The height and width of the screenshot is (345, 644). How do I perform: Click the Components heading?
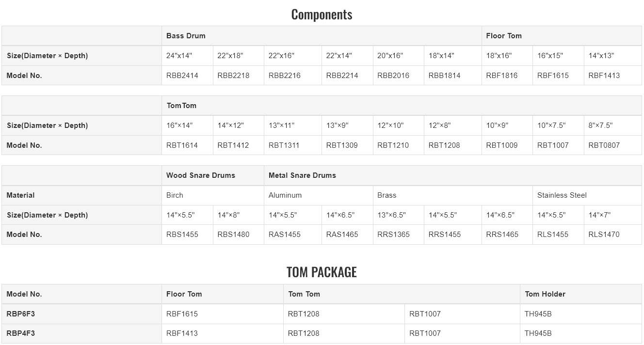[x=322, y=15]
